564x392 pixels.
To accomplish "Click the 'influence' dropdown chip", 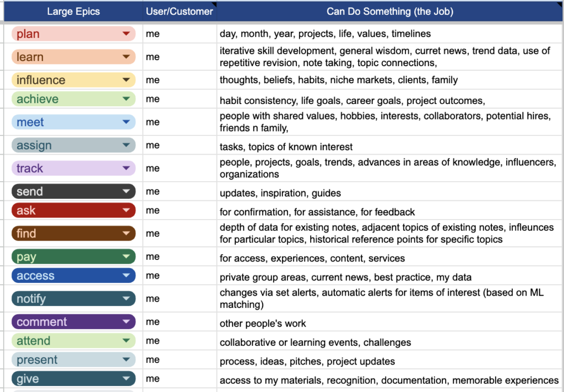I will pos(73,80).
